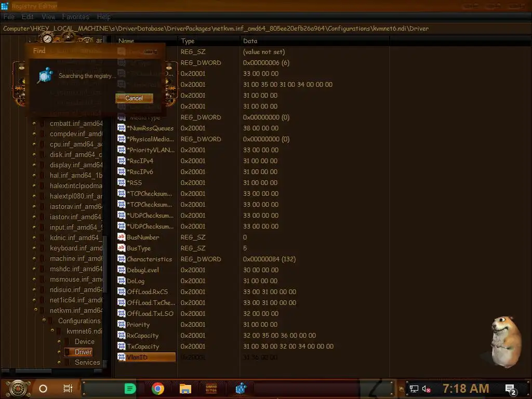Open Task View on taskbar
This screenshot has width=532, height=399.
coord(68,389)
